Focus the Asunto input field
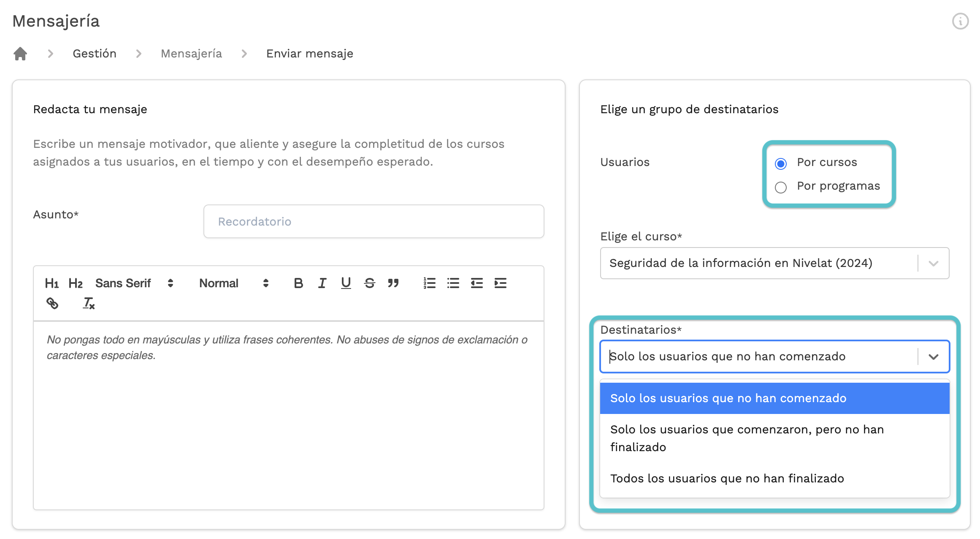Image resolution: width=980 pixels, height=539 pixels. [x=374, y=221]
